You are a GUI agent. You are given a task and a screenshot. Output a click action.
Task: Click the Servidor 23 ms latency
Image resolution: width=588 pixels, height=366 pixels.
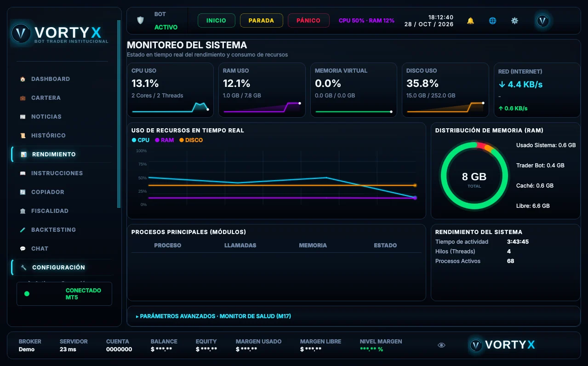point(74,345)
